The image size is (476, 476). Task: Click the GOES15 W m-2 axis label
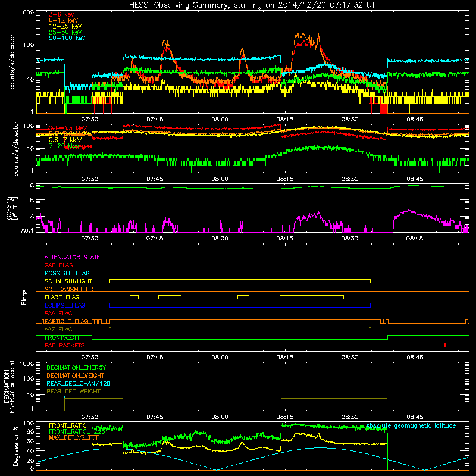point(11,208)
